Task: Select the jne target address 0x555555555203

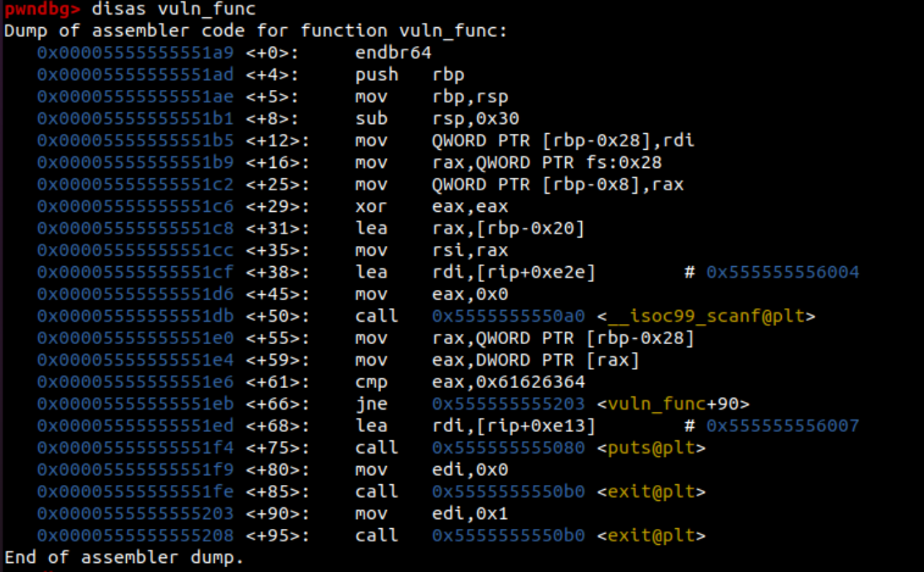Action: click(508, 404)
